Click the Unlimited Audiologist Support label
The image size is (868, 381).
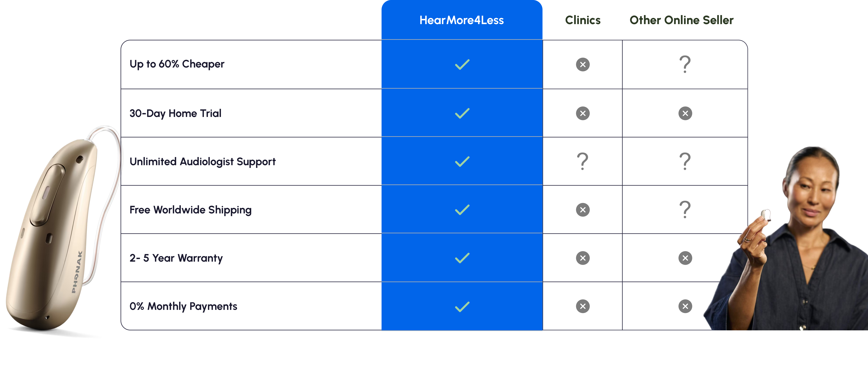(203, 162)
